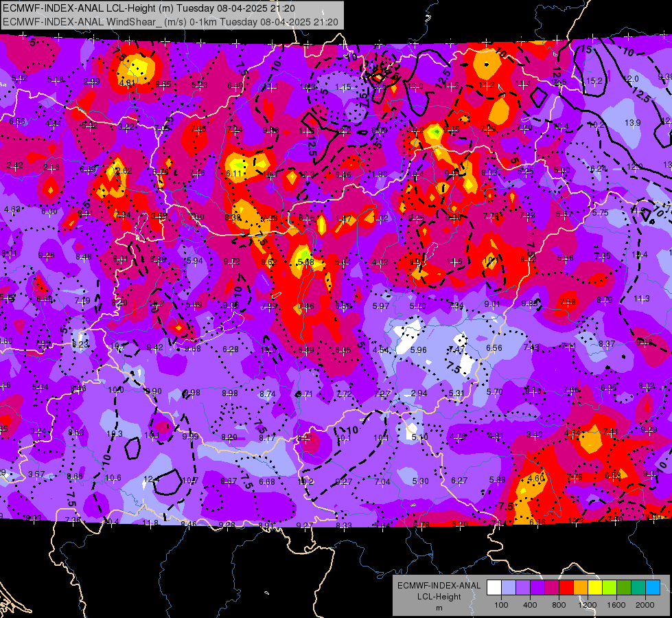Click the grid value 2.94

(419, 393)
